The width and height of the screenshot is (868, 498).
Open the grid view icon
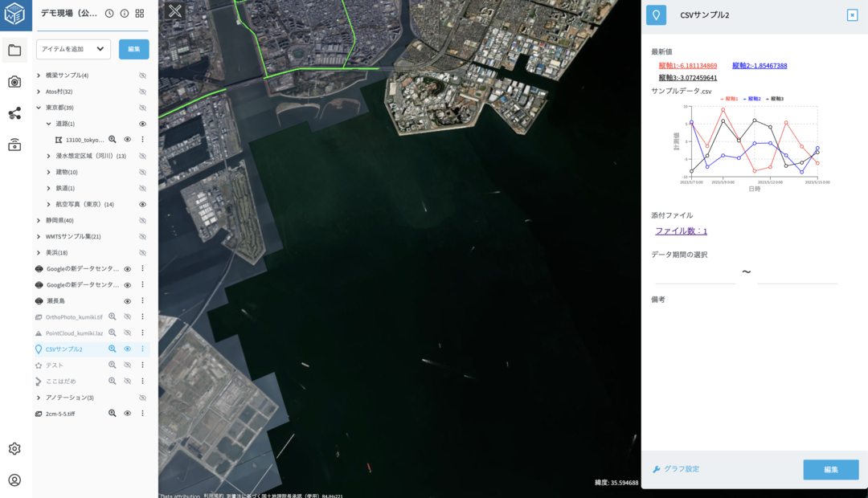point(140,14)
